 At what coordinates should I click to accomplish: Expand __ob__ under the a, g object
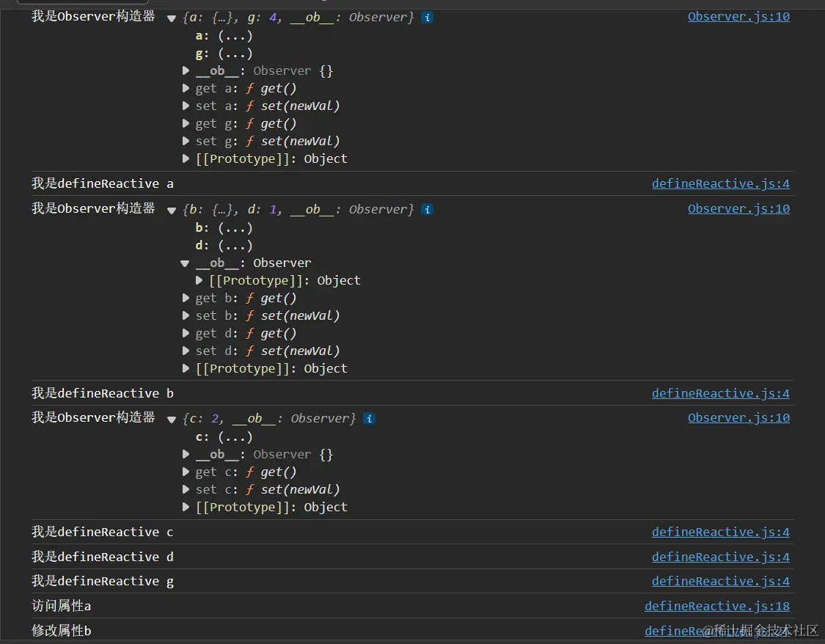pyautogui.click(x=186, y=70)
